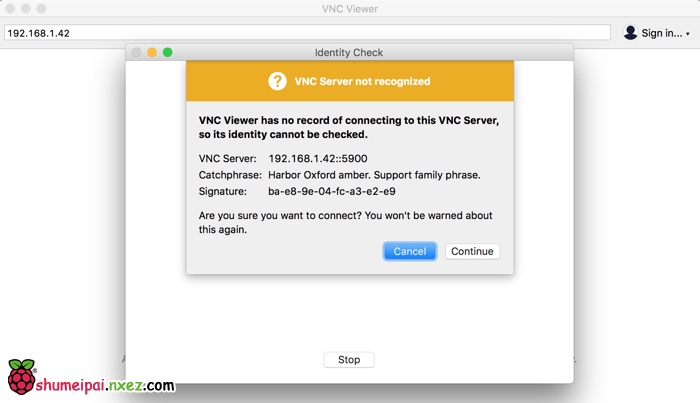Click the Identity Check title bar
Image resolution: width=700 pixels, height=403 pixels.
pyautogui.click(x=349, y=52)
